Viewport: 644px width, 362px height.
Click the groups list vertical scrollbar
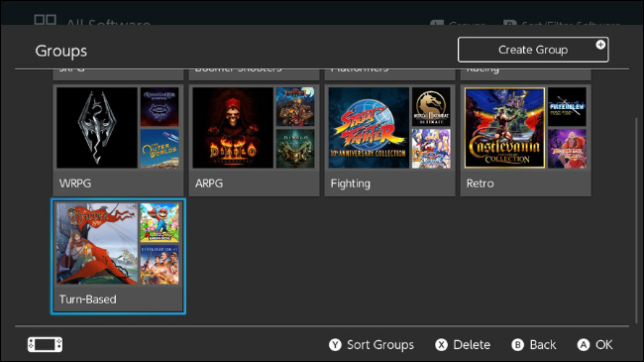(x=636, y=220)
